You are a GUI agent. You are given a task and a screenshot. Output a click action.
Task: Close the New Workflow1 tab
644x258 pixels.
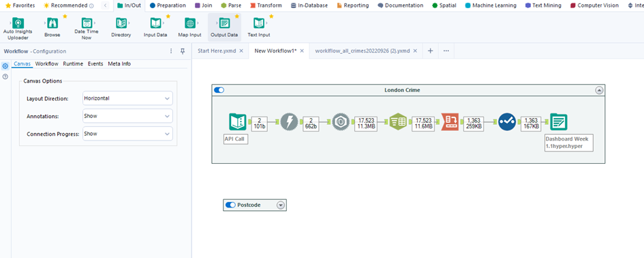(x=301, y=51)
